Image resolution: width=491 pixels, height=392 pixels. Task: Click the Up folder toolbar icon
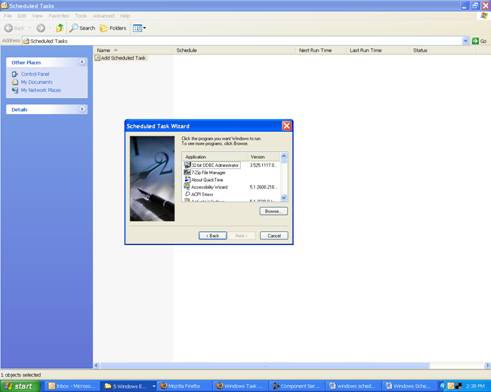[x=60, y=28]
